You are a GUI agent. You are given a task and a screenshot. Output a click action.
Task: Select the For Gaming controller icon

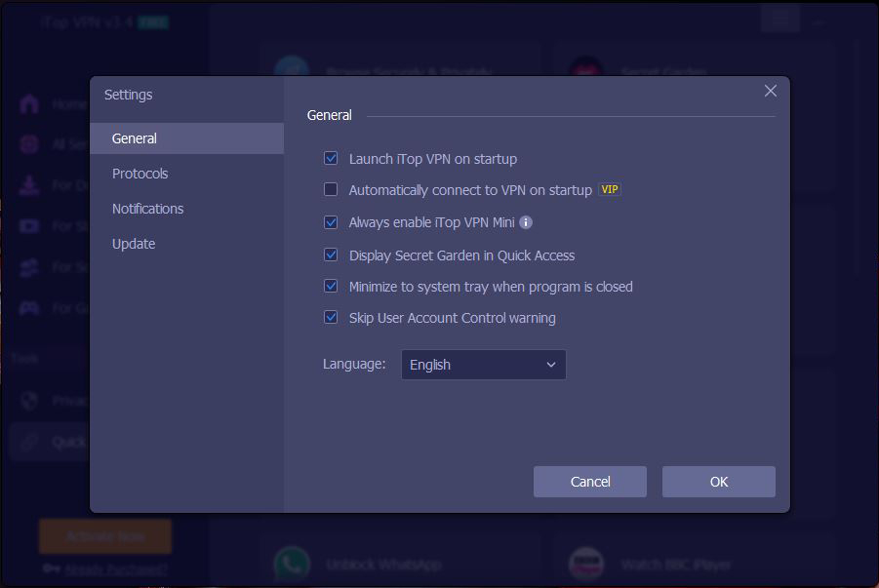pos(27,307)
